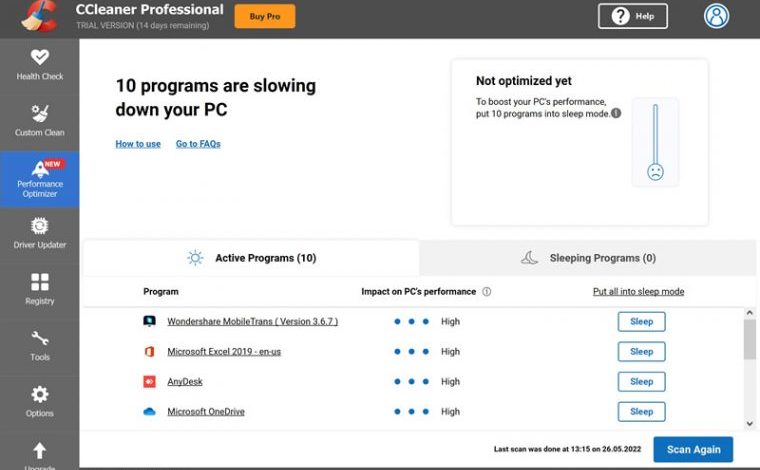Click the Wondershare MobileTrans program icon
Screen dimensions: 760x470
pyautogui.click(x=149, y=321)
